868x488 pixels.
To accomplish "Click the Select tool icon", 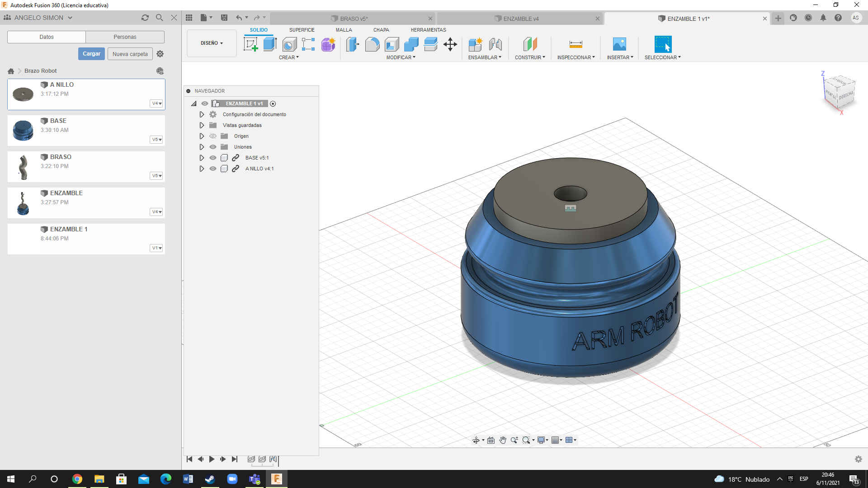I will (x=663, y=44).
